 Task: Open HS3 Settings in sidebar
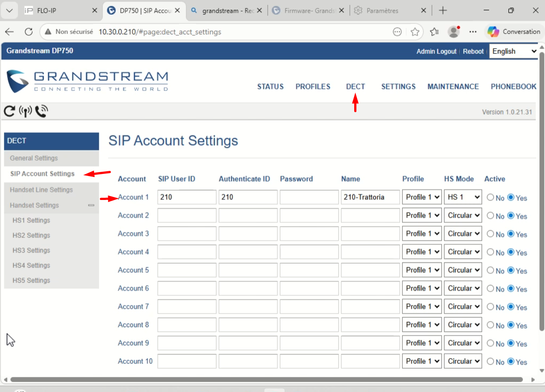click(x=31, y=250)
